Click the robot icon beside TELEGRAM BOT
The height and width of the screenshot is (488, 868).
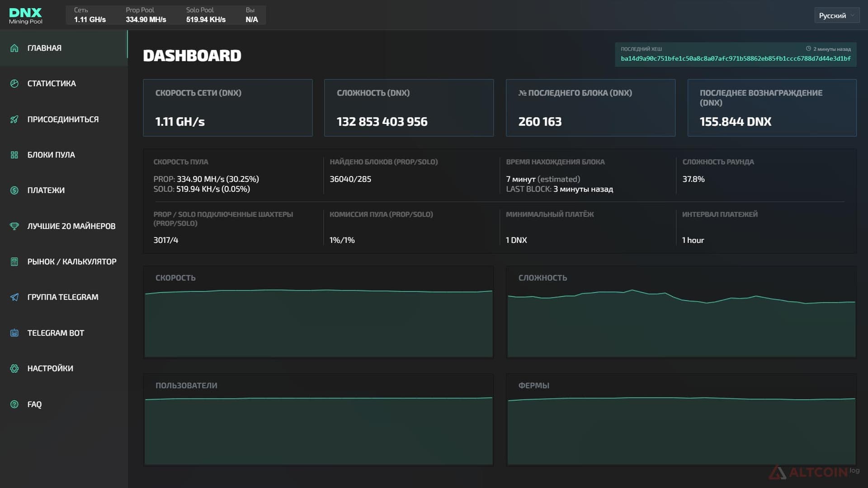click(x=14, y=333)
